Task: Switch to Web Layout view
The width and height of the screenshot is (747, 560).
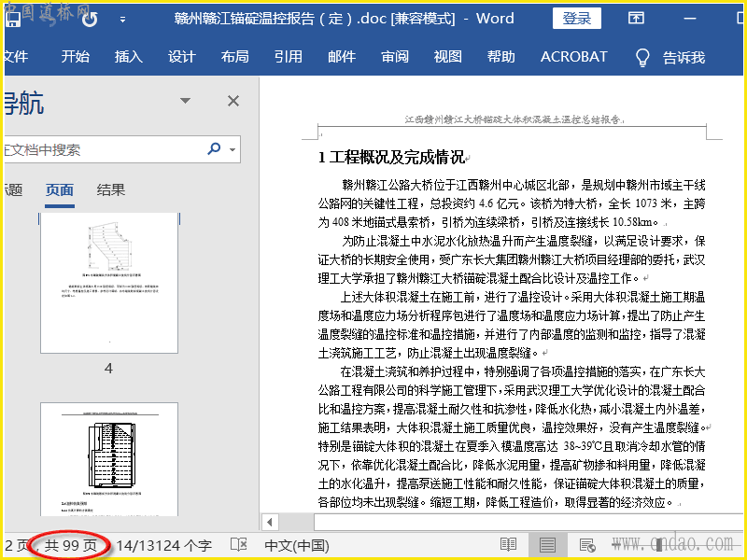Action: click(587, 544)
